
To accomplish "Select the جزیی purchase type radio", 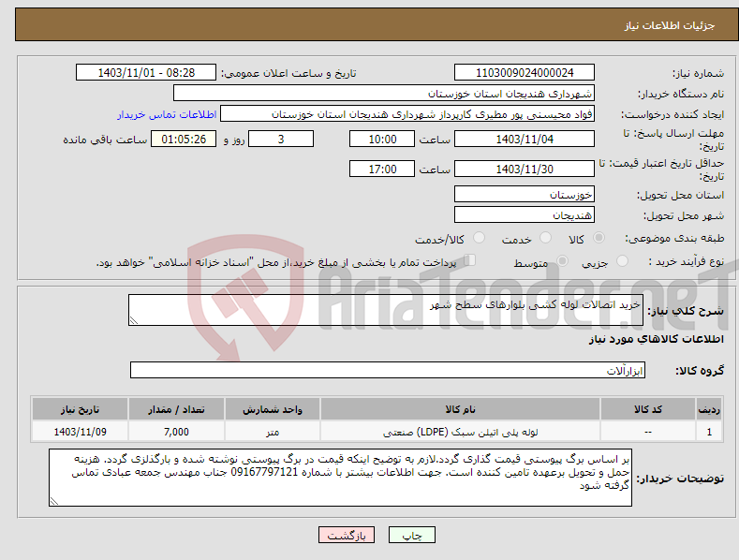I will (622, 260).
